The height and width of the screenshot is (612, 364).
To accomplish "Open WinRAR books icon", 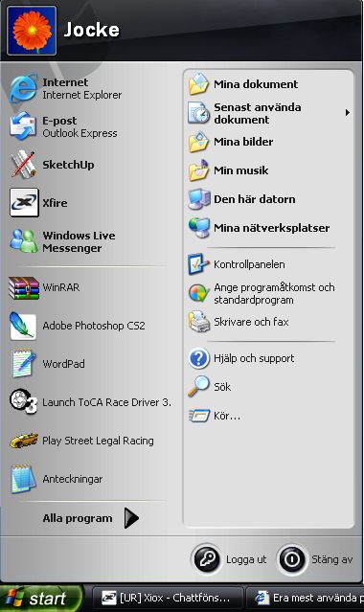I will [24, 288].
